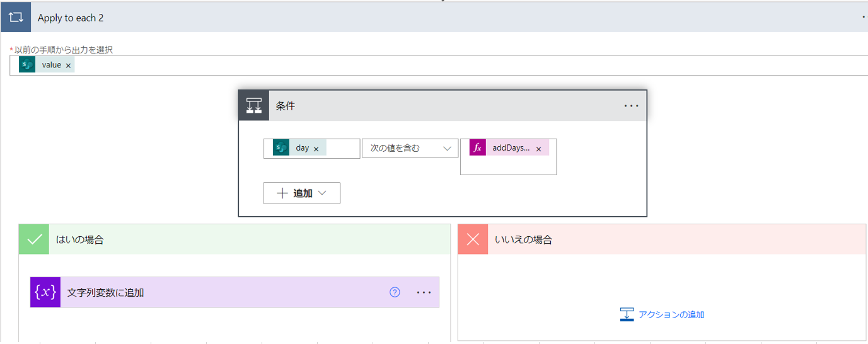Remove the day token

[316, 149]
